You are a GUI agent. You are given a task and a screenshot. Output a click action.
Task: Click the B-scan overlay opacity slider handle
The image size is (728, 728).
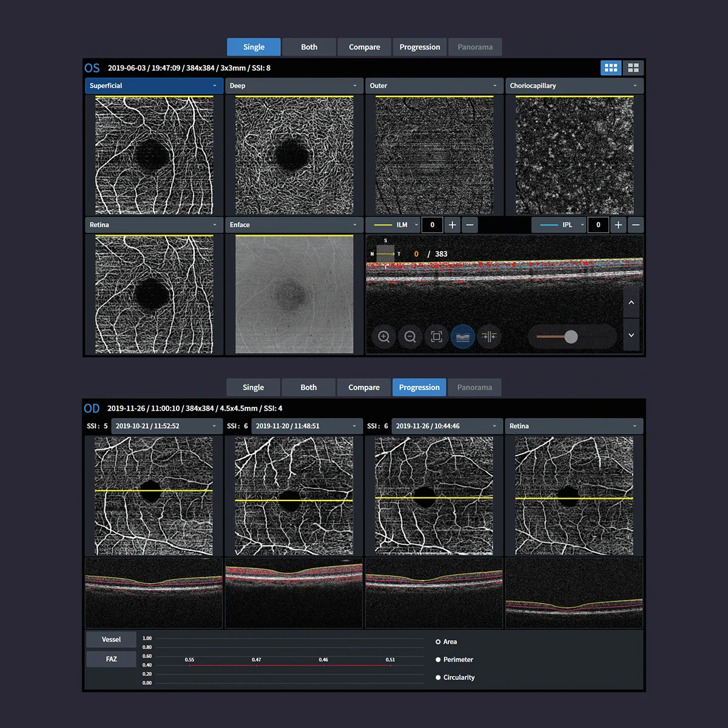point(571,337)
